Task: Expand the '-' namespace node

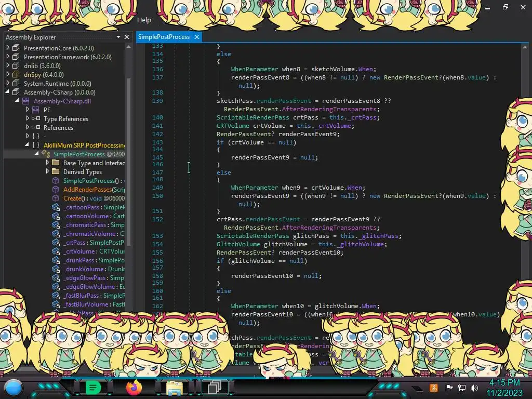Action: 28,136
